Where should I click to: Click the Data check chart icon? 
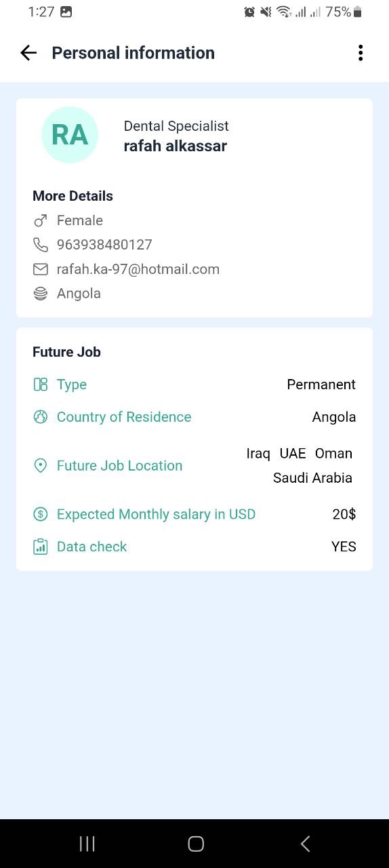(x=41, y=547)
